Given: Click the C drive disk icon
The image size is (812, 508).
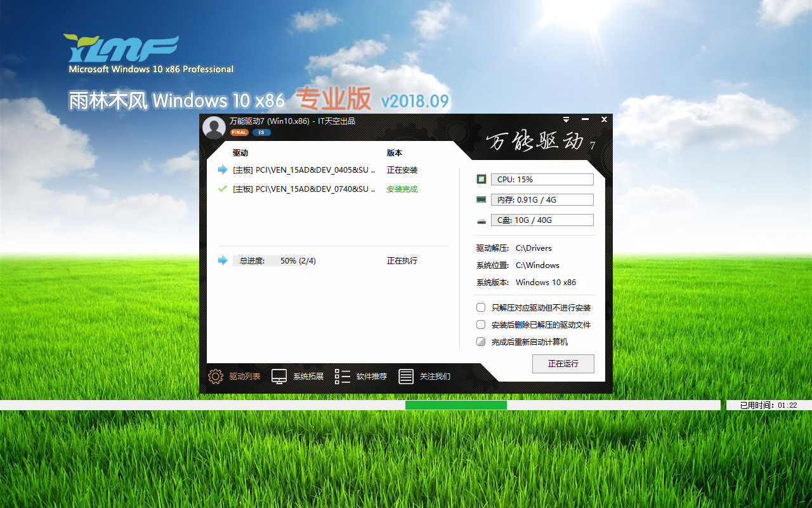Looking at the screenshot, I should point(481,220).
